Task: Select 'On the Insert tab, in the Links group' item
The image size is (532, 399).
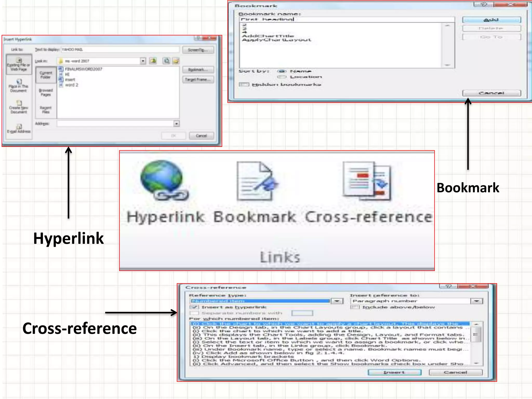Action: (x=290, y=345)
